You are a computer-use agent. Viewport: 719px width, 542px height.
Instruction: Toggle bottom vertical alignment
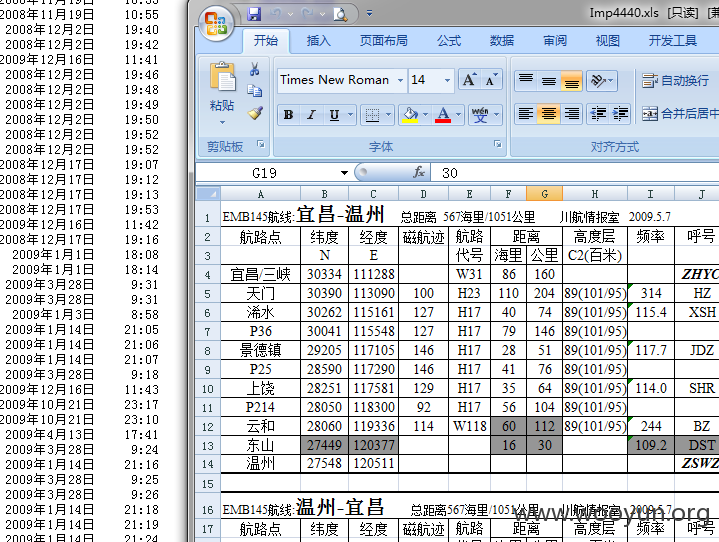[x=571, y=80]
